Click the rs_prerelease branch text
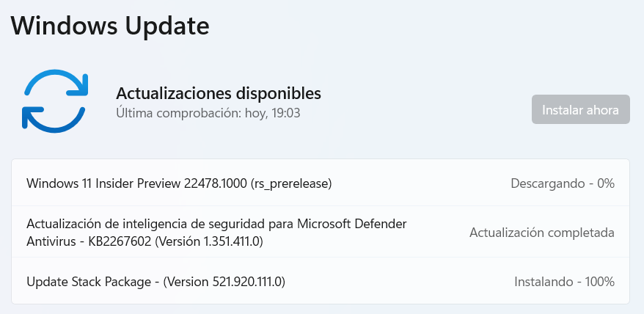Viewport: 644px width, 314px height. [x=291, y=183]
